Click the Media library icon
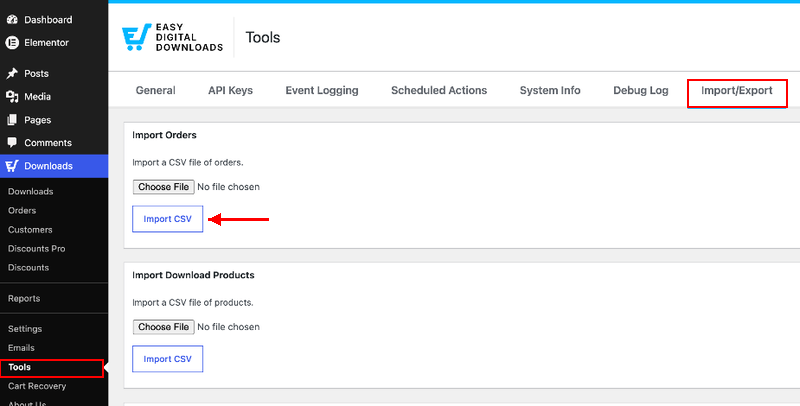 tap(12, 96)
